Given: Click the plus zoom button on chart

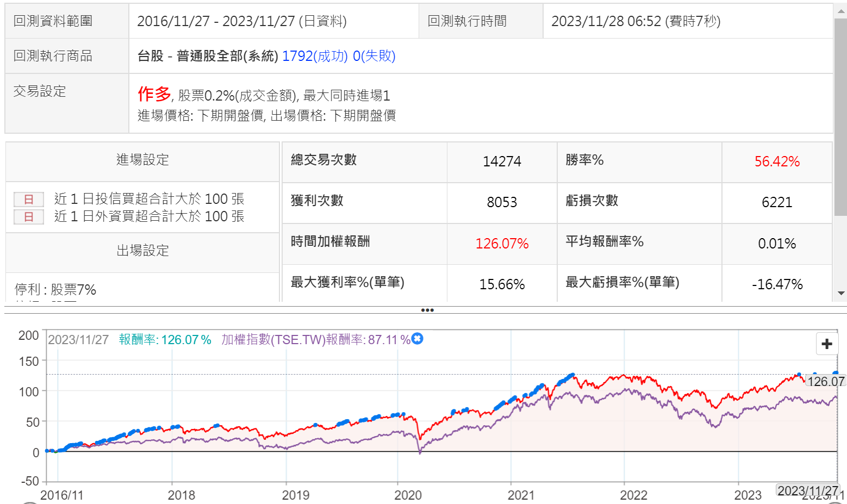Looking at the screenshot, I should pos(827,344).
